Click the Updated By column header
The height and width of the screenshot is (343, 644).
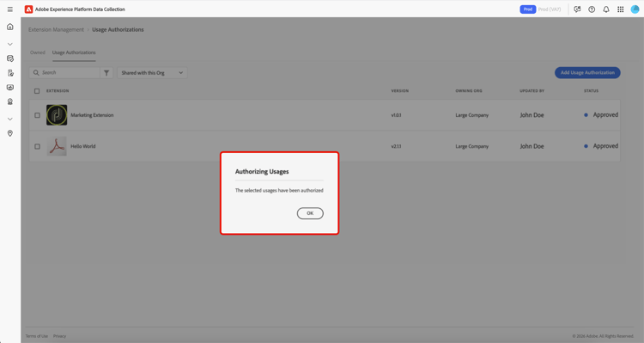[x=532, y=91]
